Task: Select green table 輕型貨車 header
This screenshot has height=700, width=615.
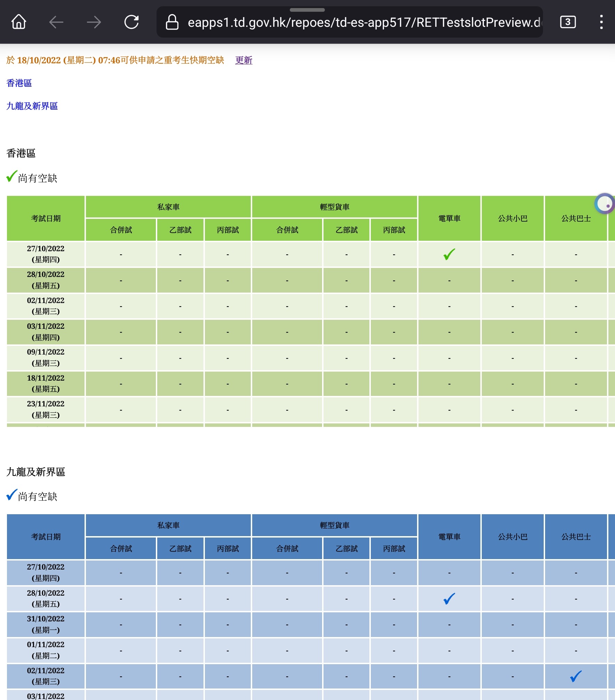Action: click(x=335, y=207)
